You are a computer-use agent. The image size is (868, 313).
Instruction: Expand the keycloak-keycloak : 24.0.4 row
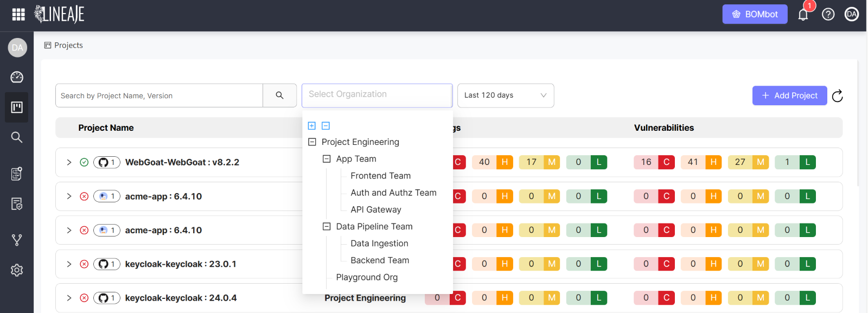click(x=69, y=298)
